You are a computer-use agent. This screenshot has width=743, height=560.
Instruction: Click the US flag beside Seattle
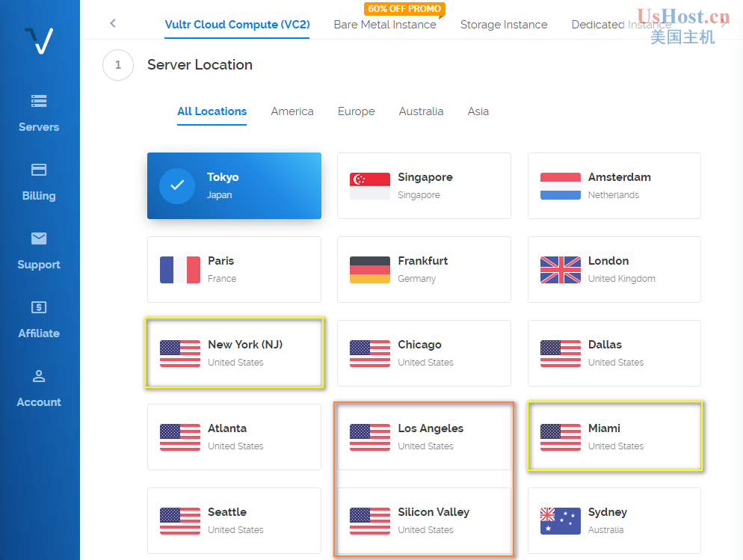tap(180, 521)
